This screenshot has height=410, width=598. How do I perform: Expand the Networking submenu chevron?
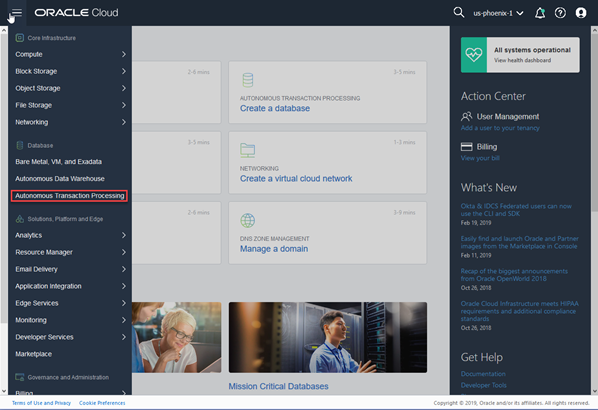[124, 122]
